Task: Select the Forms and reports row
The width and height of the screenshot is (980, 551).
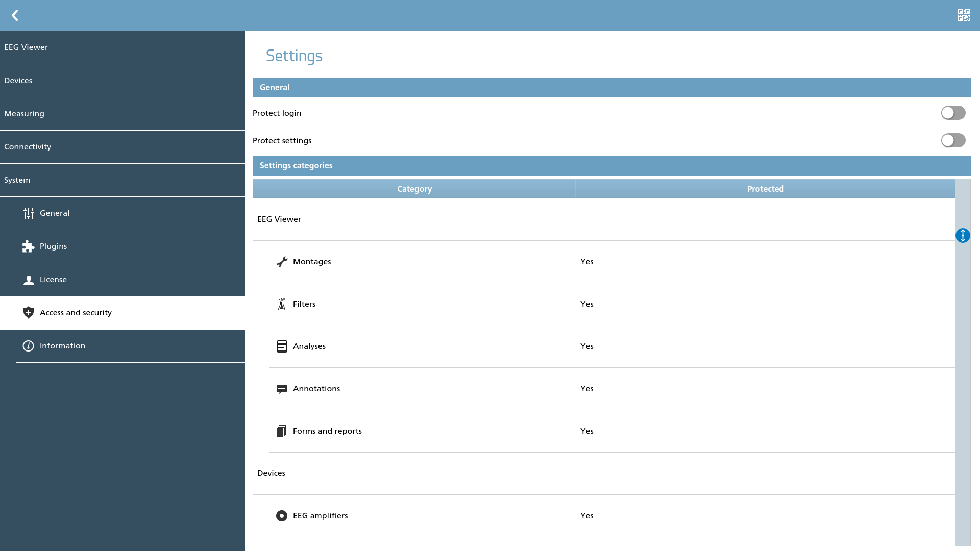Action: point(612,431)
